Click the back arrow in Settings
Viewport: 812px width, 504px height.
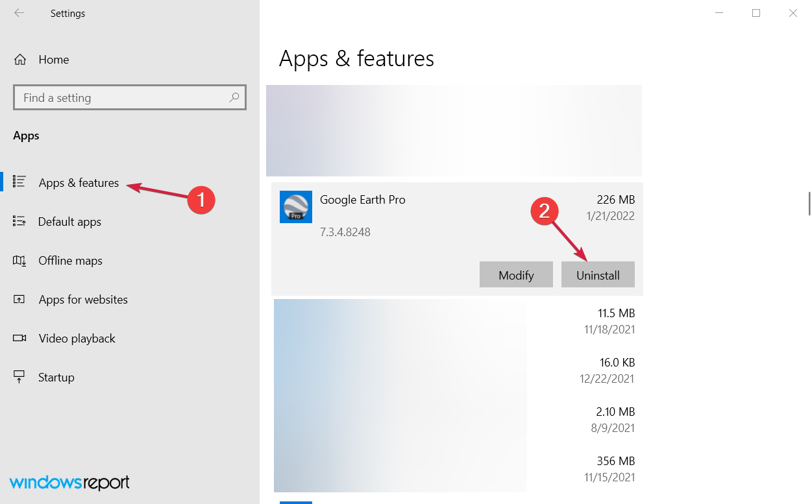[19, 13]
